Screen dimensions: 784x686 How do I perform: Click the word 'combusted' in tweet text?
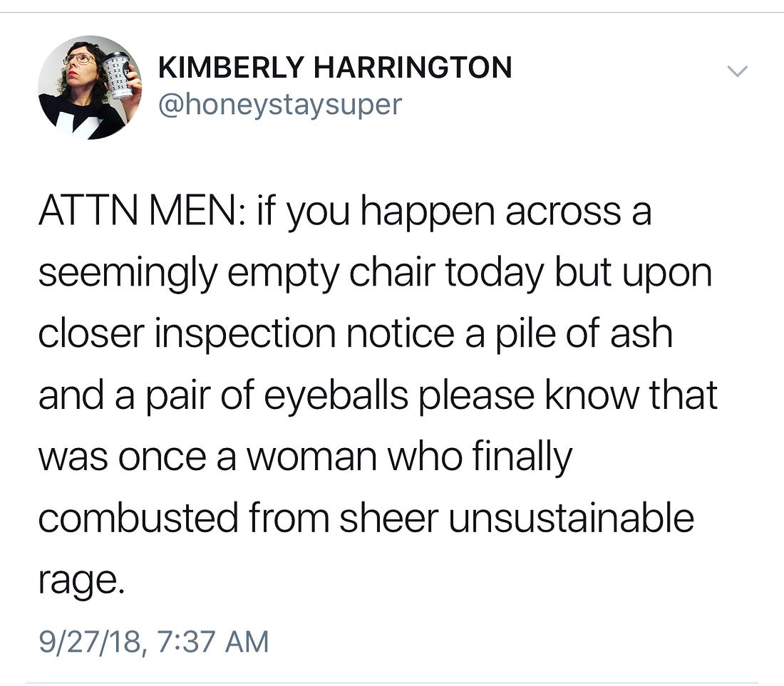[138, 518]
